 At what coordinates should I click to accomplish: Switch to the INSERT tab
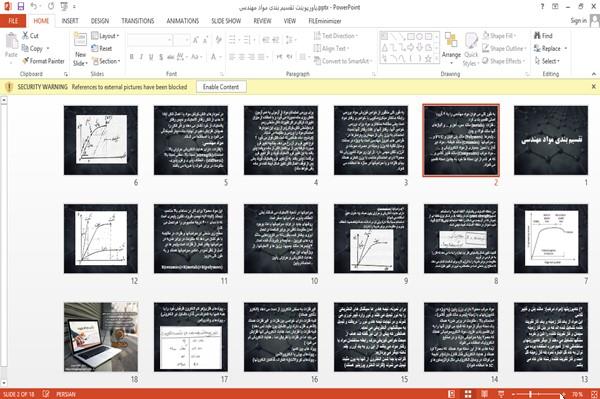[70, 21]
